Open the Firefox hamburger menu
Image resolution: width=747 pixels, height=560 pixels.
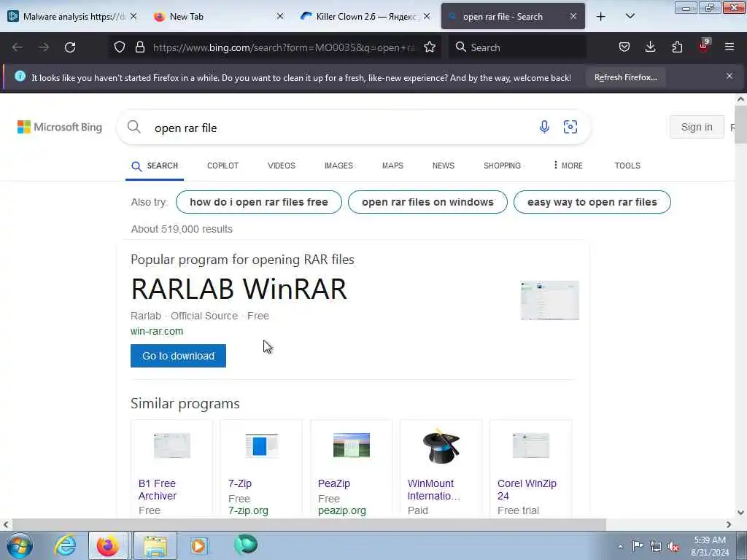[x=729, y=47]
